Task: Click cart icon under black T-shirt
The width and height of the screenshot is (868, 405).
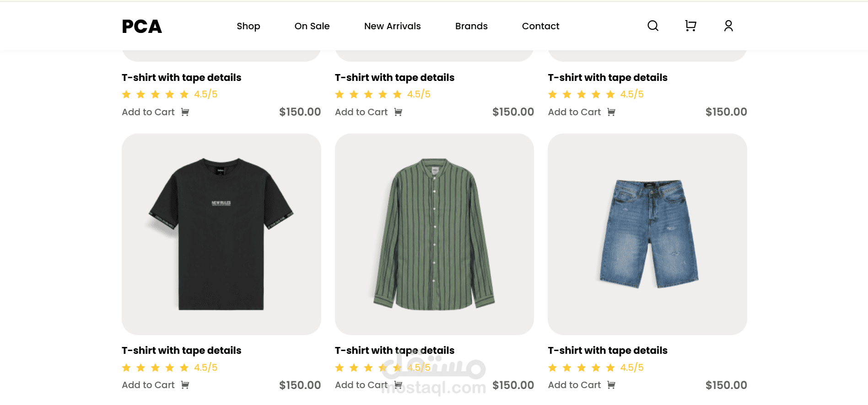Action: click(185, 385)
